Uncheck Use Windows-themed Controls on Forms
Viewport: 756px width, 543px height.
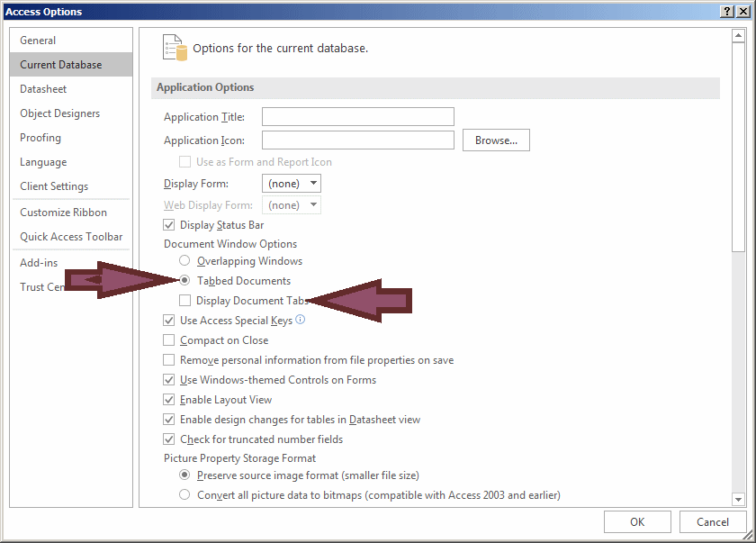point(168,380)
